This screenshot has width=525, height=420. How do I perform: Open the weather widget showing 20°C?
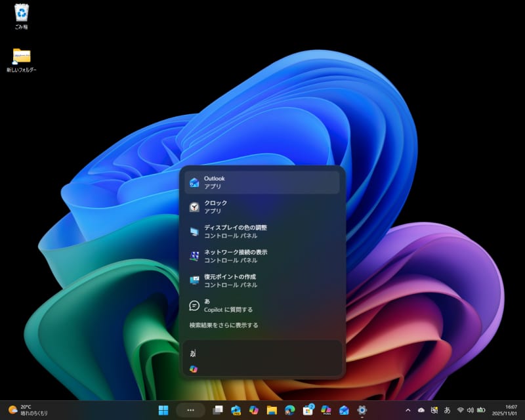pyautogui.click(x=28, y=410)
